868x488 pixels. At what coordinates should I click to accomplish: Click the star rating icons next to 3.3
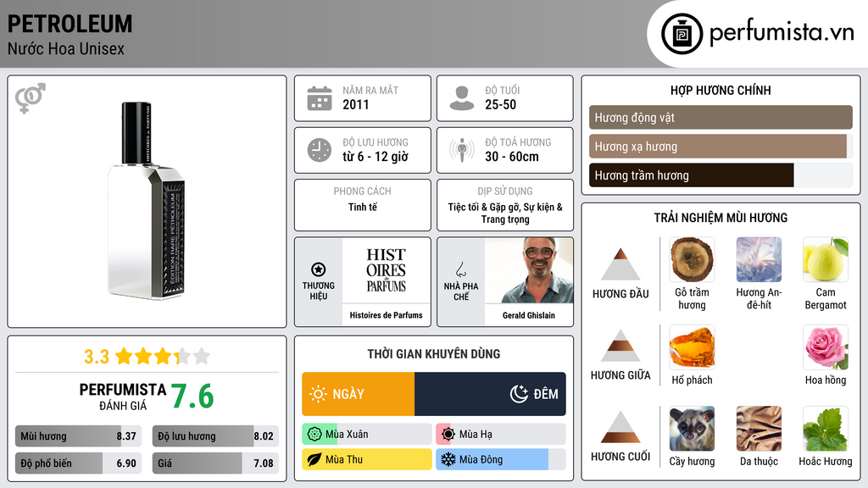click(x=163, y=357)
